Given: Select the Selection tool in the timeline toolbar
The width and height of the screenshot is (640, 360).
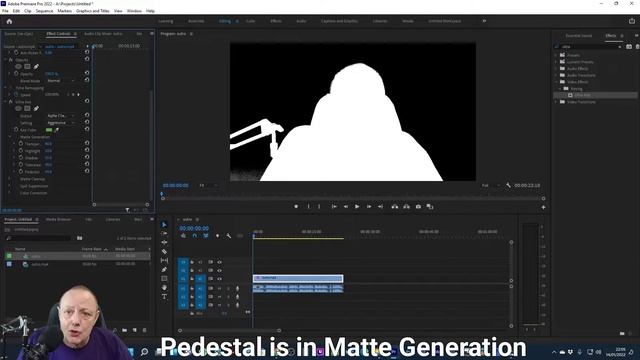Looking at the screenshot, I should click(x=164, y=224).
